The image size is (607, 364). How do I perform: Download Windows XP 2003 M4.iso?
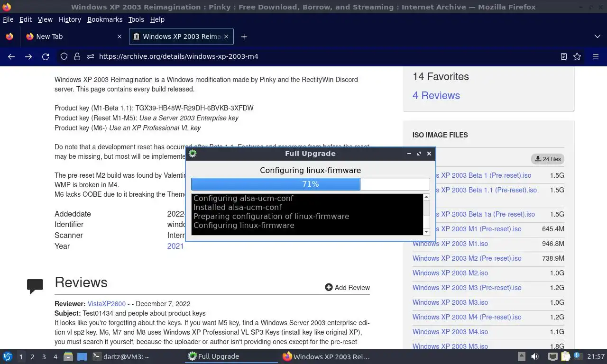pyautogui.click(x=450, y=332)
